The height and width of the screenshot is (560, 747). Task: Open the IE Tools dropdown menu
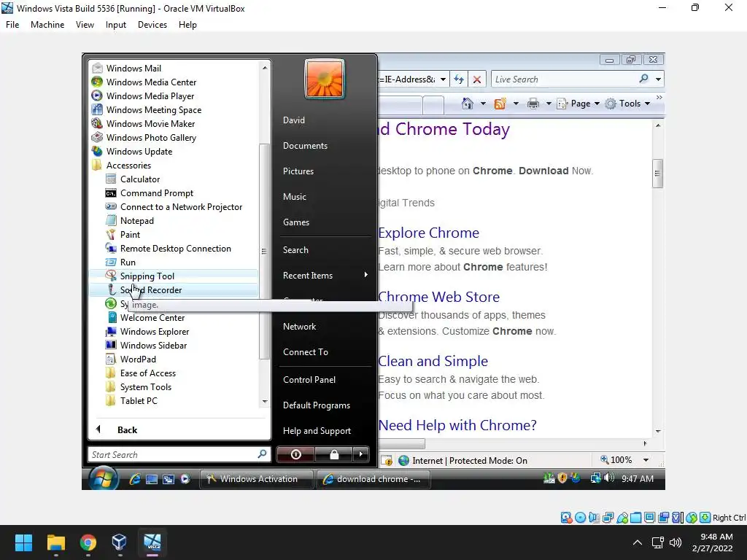(x=627, y=104)
